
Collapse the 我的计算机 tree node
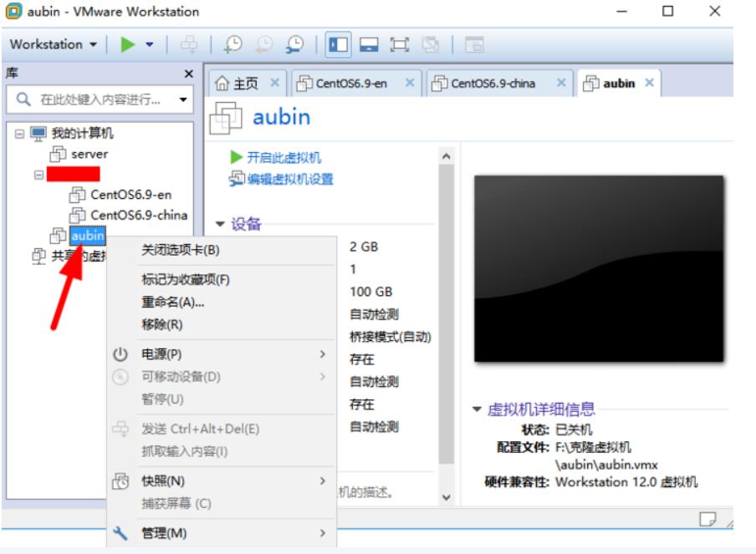(19, 134)
